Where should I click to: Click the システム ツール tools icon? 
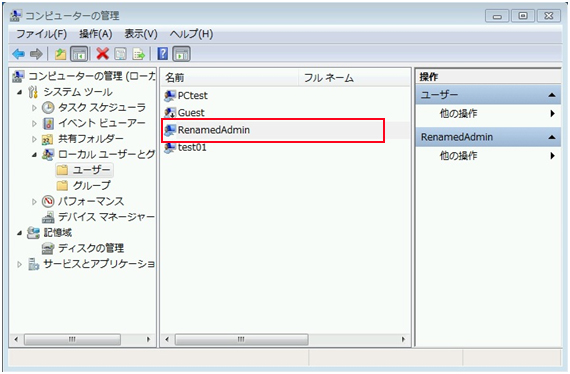click(33, 92)
